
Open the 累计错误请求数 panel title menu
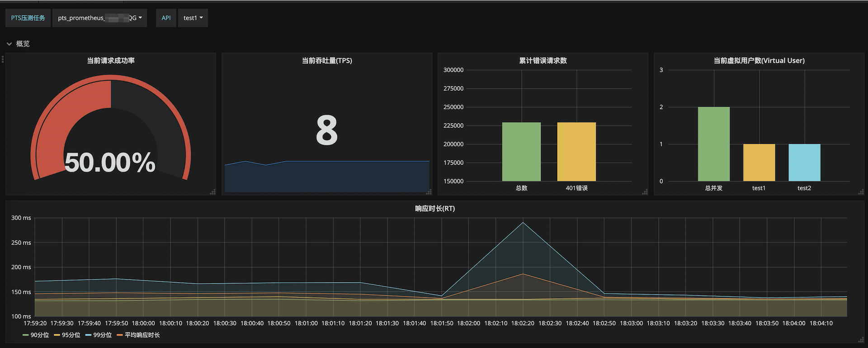point(542,61)
